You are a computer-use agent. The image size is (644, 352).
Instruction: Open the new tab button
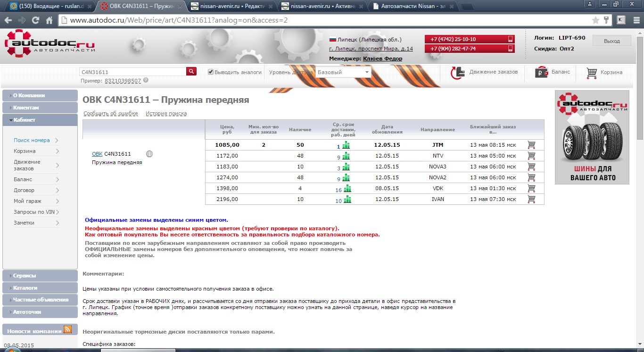point(467,7)
